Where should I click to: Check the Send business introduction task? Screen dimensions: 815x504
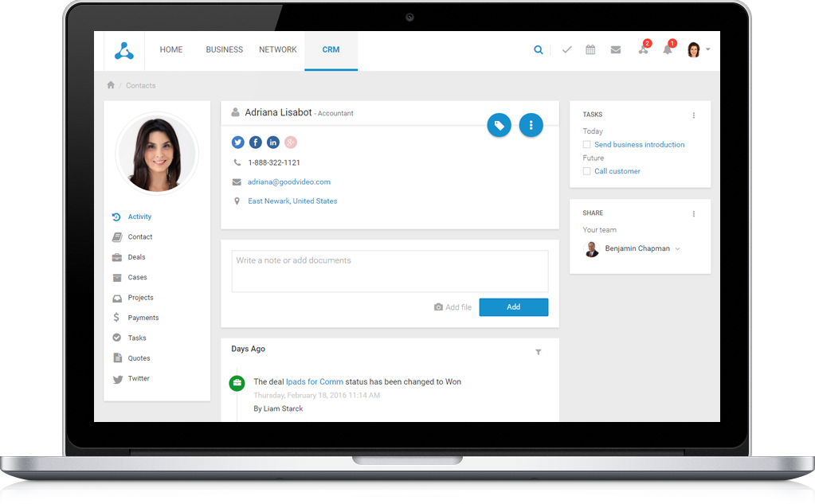(x=587, y=144)
